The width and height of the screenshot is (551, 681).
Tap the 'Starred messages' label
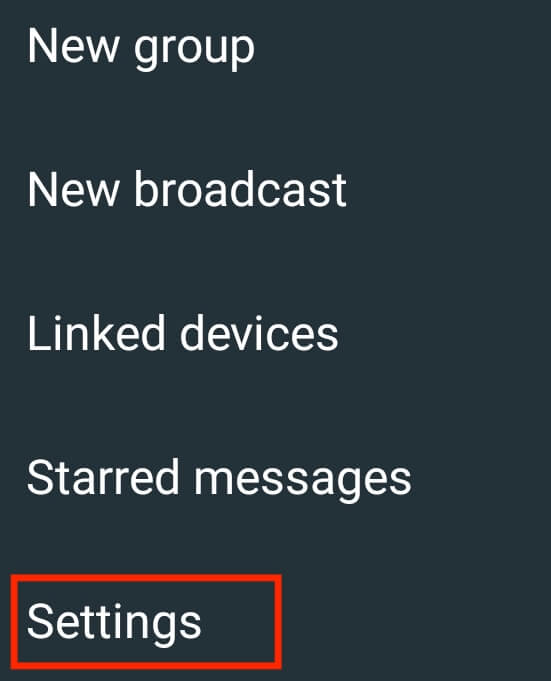click(x=219, y=479)
